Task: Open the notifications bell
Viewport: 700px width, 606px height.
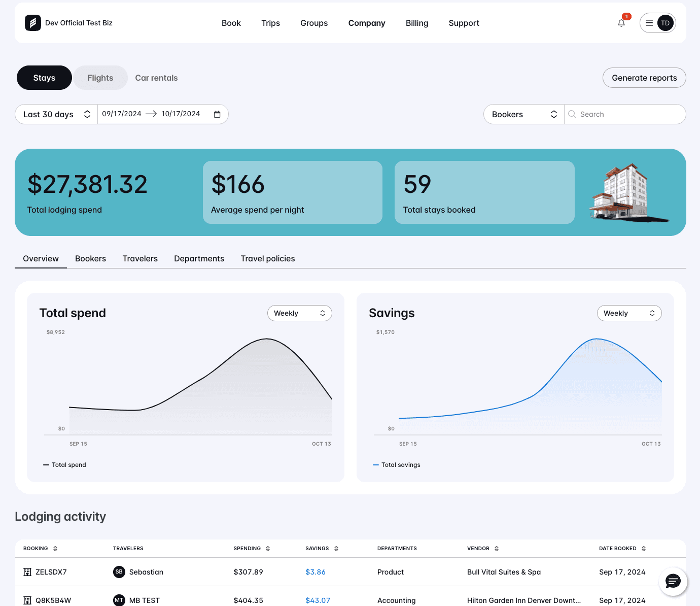Action: pos(621,23)
